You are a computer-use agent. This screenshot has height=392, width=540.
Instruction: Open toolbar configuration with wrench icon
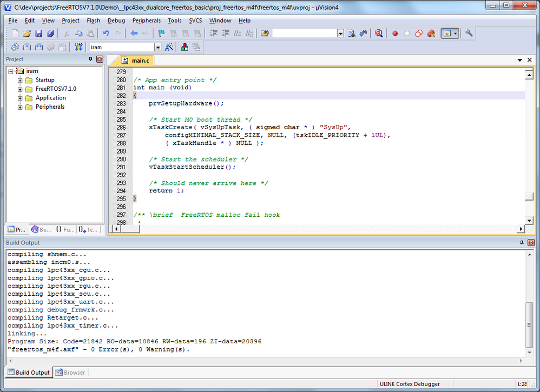tap(469, 33)
